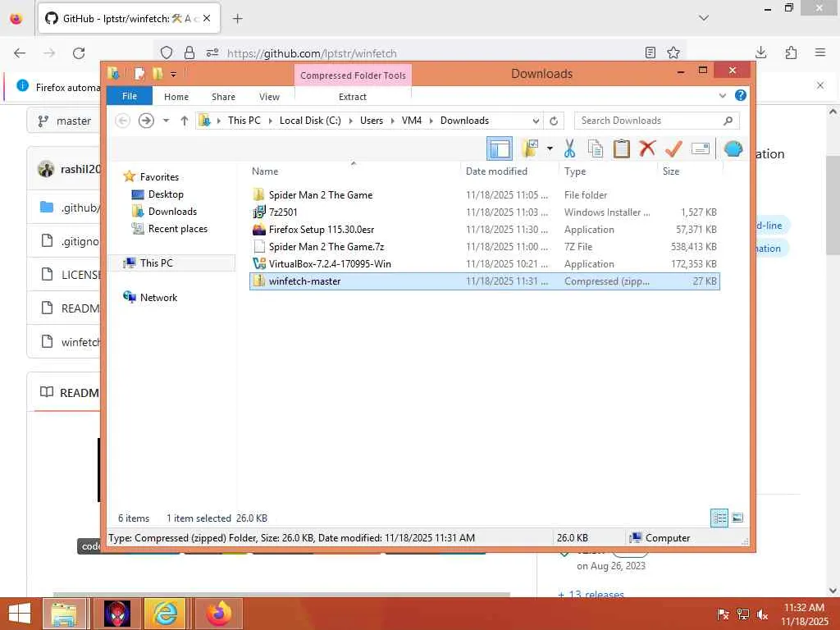
Task: Select Firefox Setup 115.30.0esr file
Action: [484, 230]
